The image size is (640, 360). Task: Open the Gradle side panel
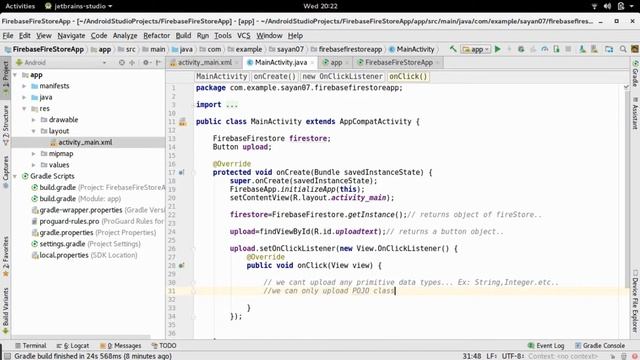pyautogui.click(x=635, y=73)
